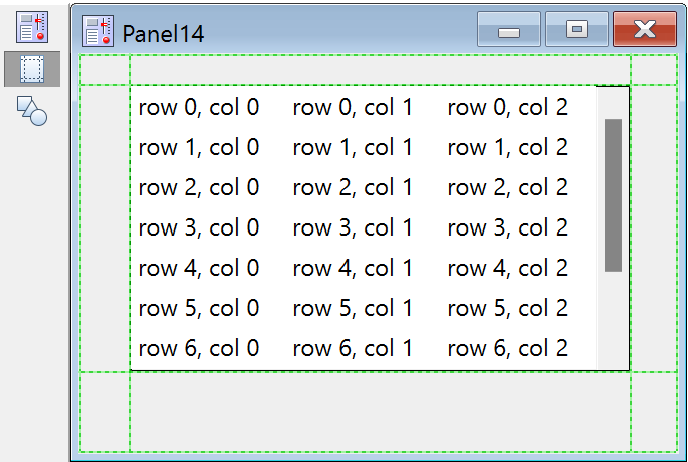This screenshot has width=688, height=462.
Task: Click the form/controls icon in left toolbar
Action: [x=32, y=26]
